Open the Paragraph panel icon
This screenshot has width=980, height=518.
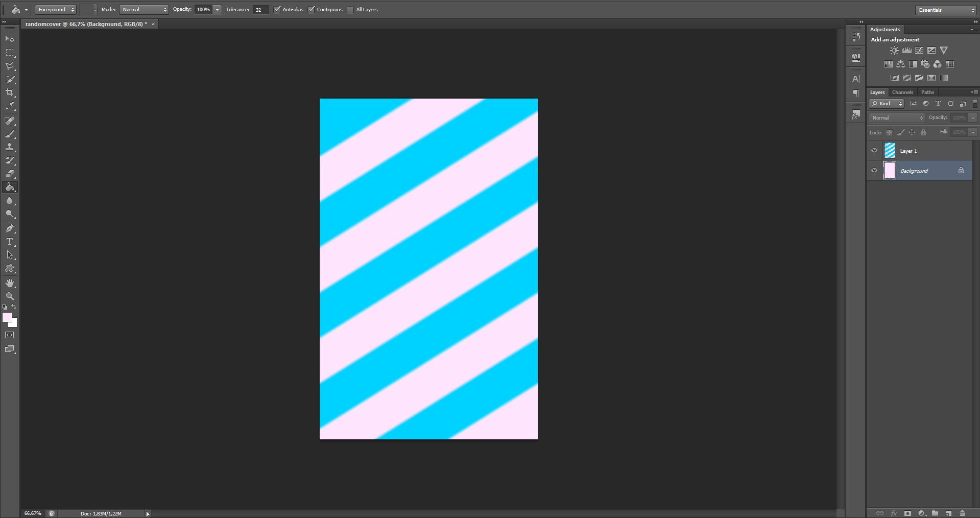(x=856, y=93)
